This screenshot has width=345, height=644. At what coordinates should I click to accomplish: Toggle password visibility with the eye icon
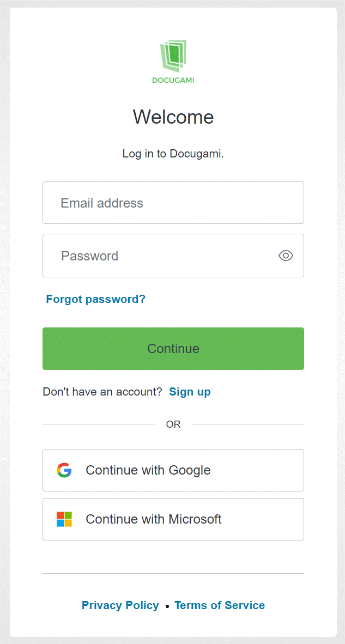tap(286, 256)
